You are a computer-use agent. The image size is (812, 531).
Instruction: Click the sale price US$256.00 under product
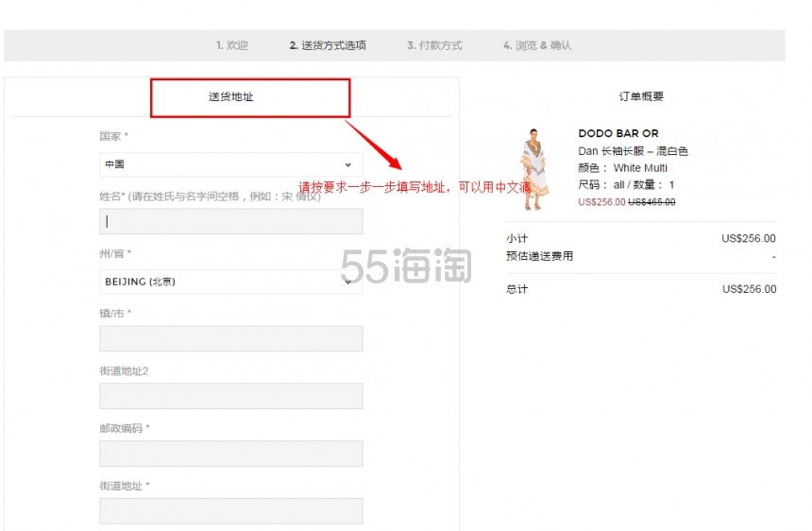[601, 202]
